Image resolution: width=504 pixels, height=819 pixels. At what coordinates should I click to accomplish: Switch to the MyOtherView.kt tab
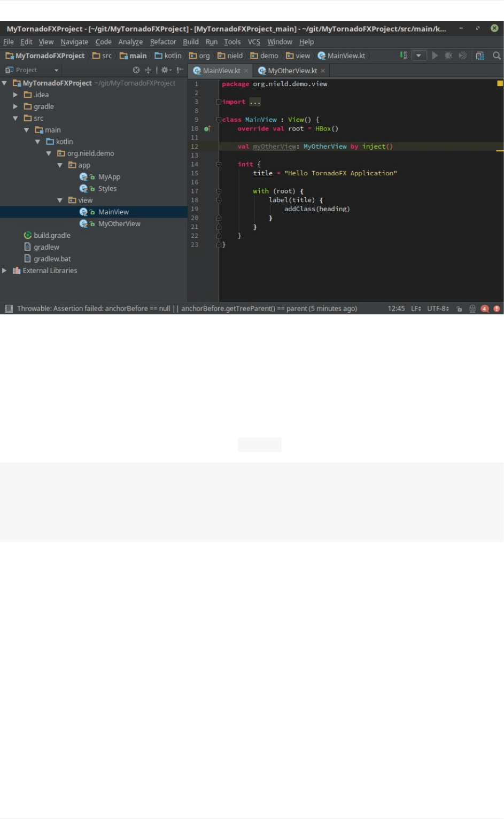click(x=292, y=71)
